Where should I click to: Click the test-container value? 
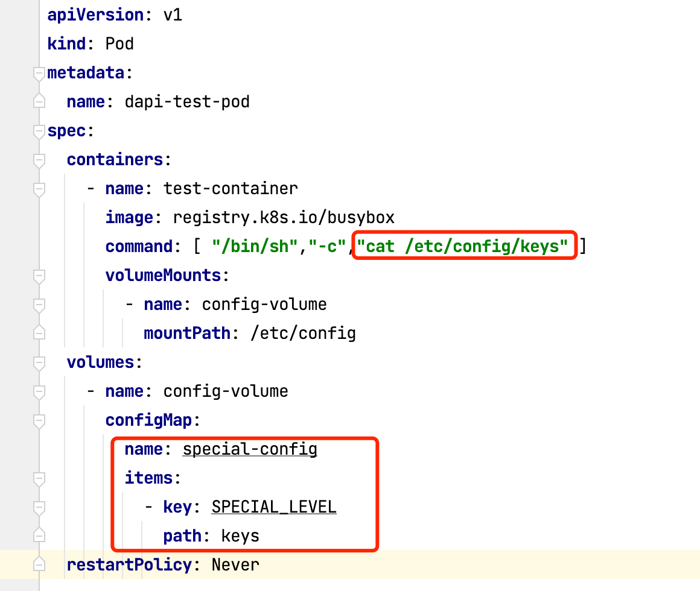click(231, 189)
